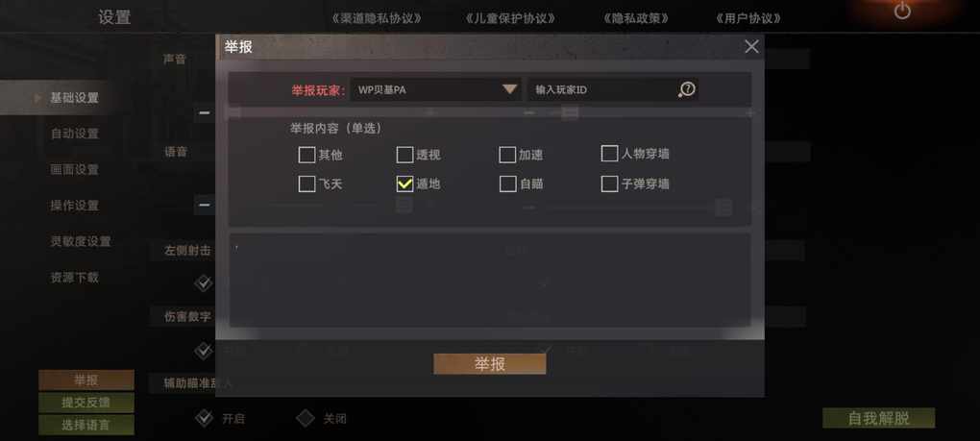The image size is (980, 441).
Task: Check the 透视 report option
Action: [x=405, y=155]
